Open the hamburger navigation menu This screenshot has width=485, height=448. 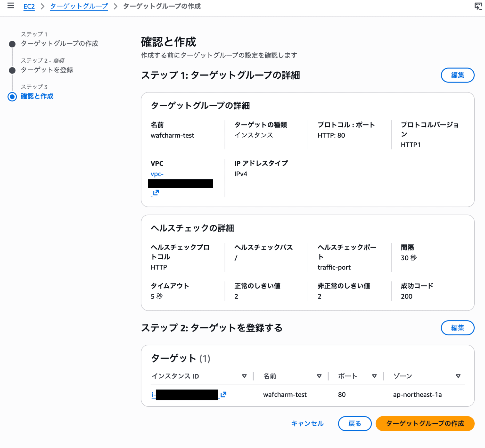click(x=11, y=6)
